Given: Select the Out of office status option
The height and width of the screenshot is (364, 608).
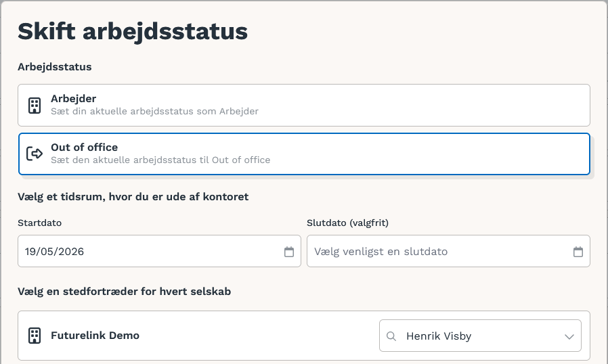Looking at the screenshot, I should point(304,154).
